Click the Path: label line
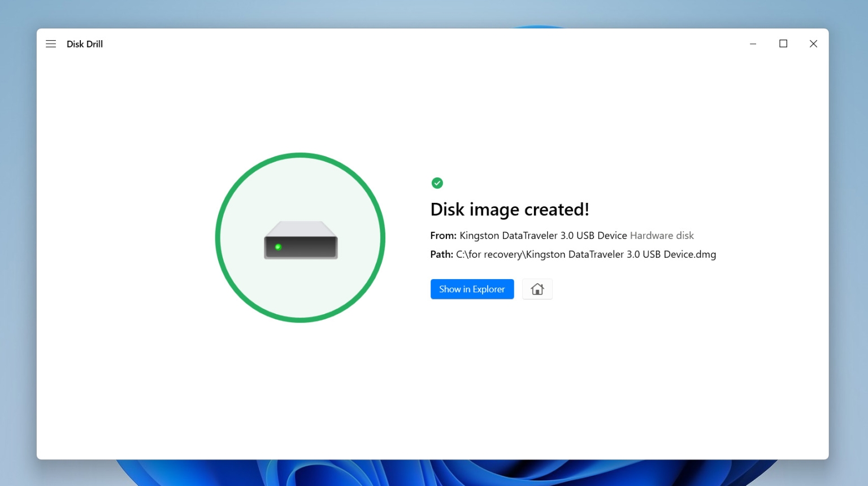868x486 pixels. coord(441,254)
